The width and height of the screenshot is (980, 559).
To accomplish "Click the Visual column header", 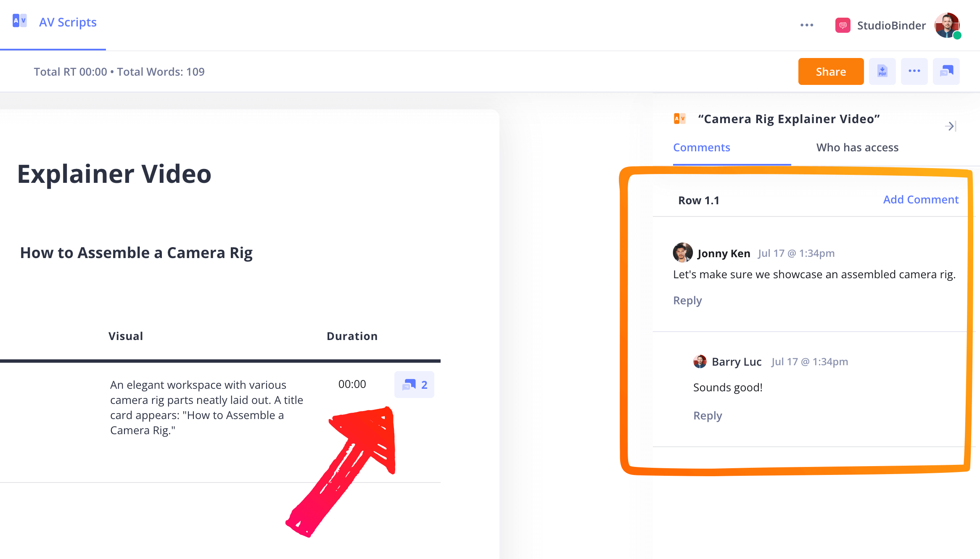I will (x=126, y=336).
